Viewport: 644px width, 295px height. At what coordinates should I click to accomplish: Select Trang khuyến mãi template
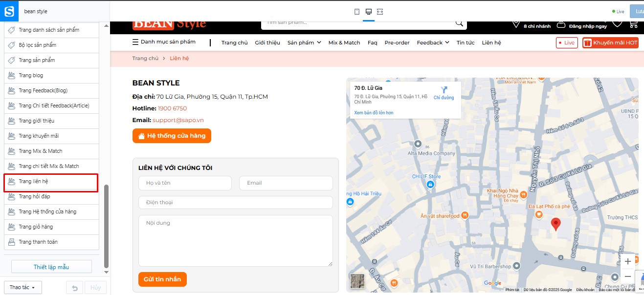pos(51,136)
